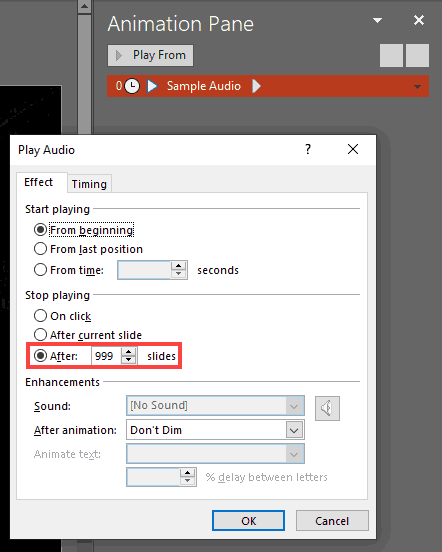Open the Sound combo box
The image size is (442, 552).
click(215, 406)
